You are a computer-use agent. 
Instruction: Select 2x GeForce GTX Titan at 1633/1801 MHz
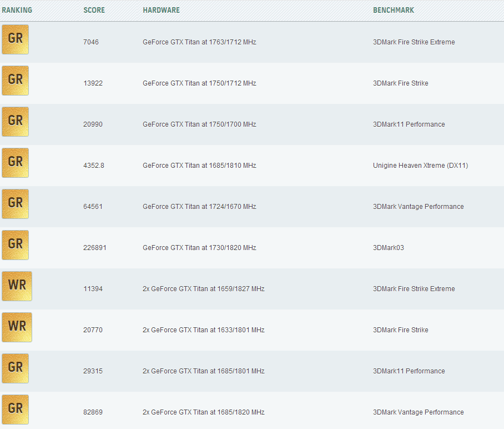204,330
